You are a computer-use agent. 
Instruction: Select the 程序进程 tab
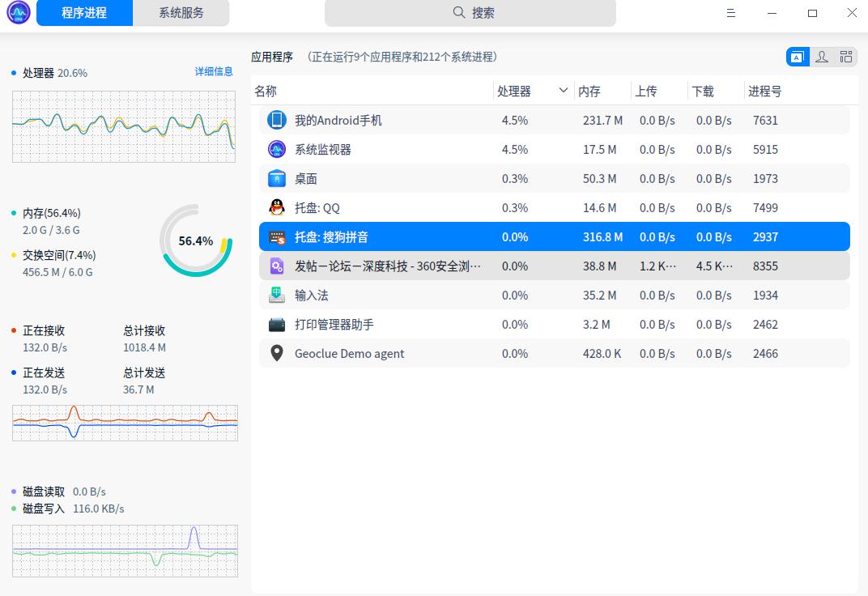(x=84, y=13)
